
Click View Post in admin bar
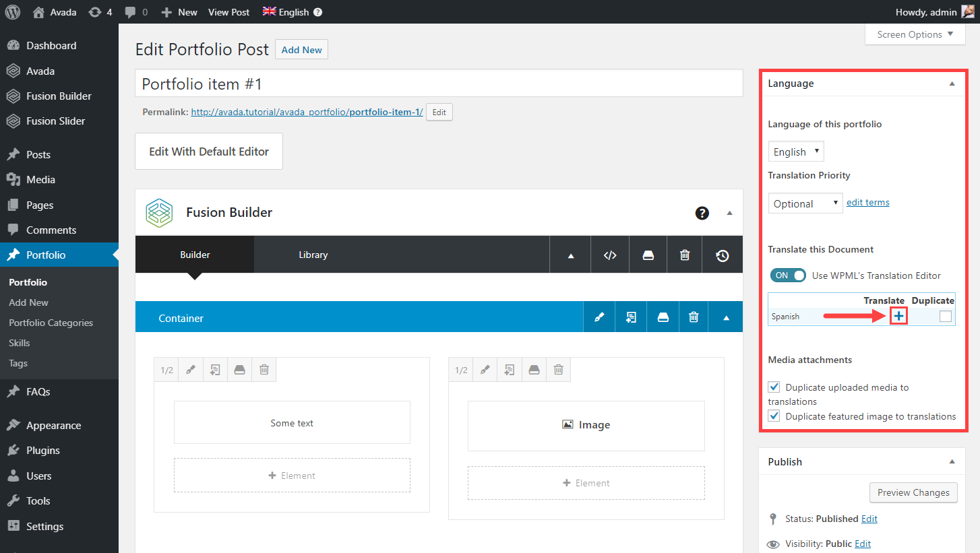click(228, 12)
